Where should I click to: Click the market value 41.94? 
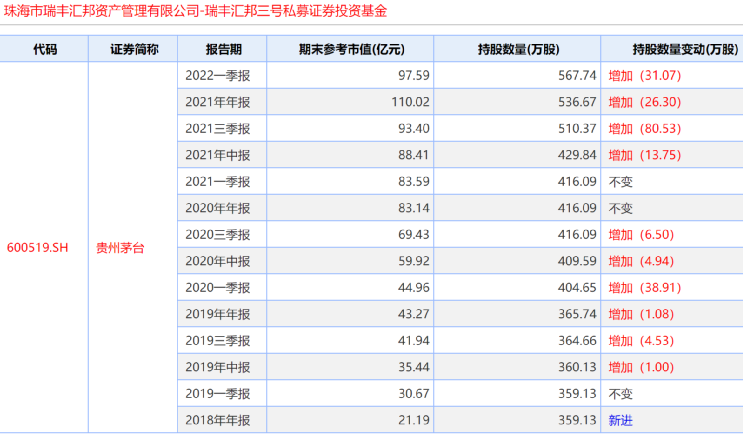point(414,341)
